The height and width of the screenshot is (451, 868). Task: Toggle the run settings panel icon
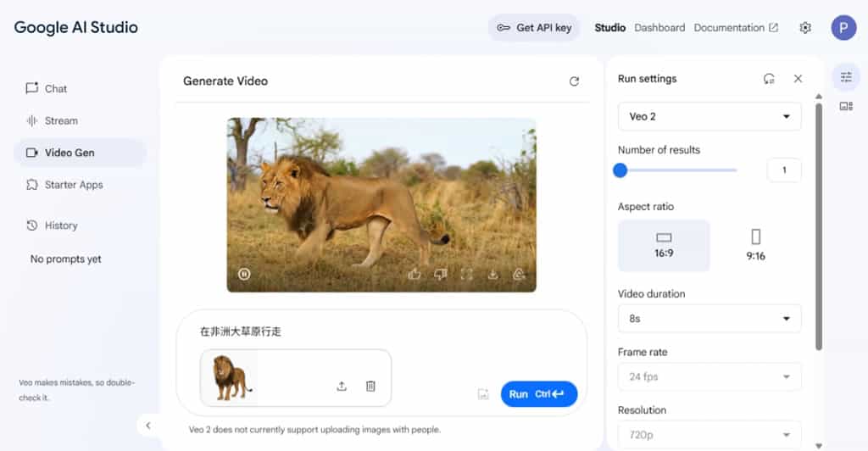click(846, 77)
